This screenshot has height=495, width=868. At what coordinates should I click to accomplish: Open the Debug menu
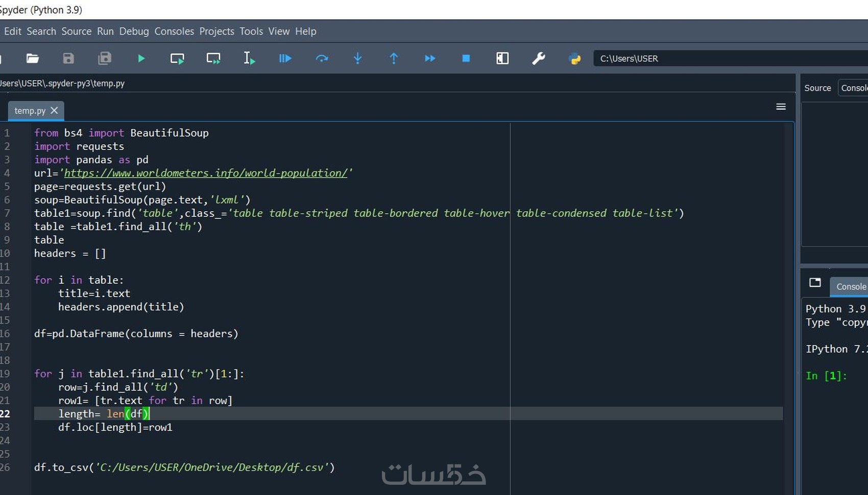pos(134,31)
